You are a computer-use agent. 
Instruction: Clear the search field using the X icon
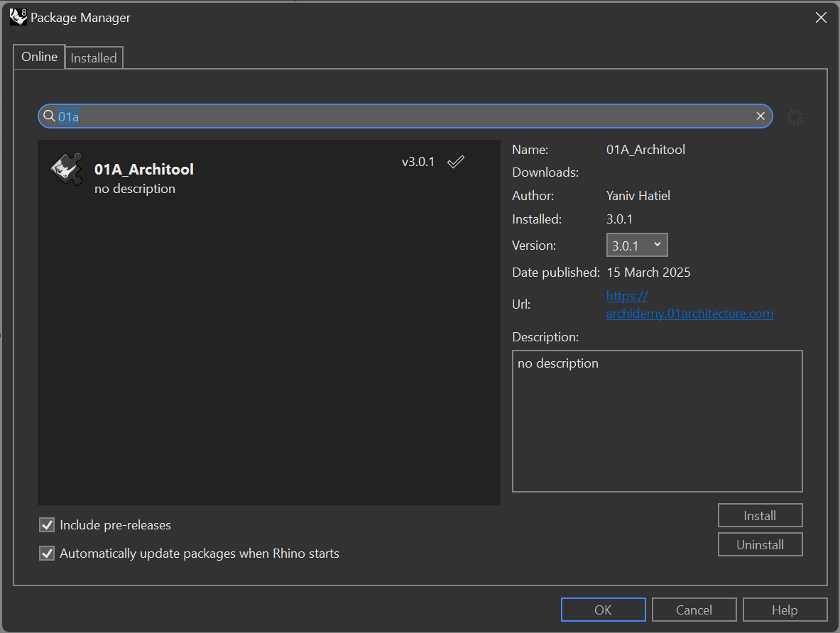[x=760, y=116]
